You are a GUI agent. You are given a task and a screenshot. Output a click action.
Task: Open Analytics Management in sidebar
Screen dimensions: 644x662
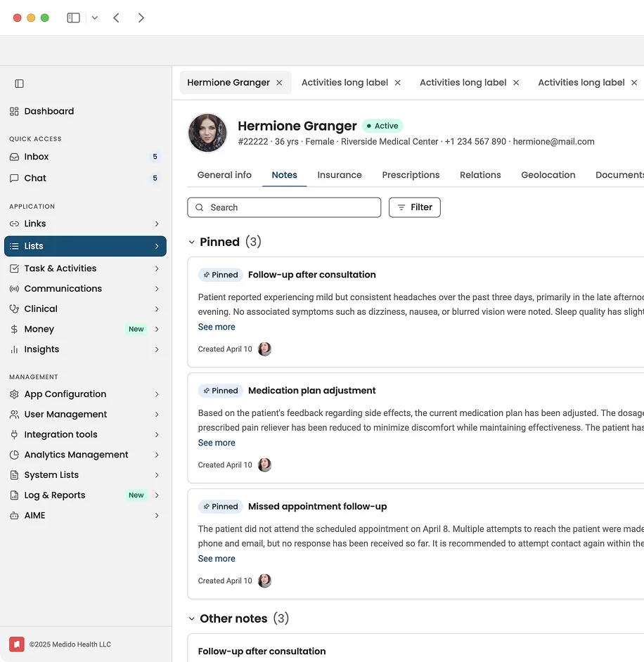pos(85,455)
